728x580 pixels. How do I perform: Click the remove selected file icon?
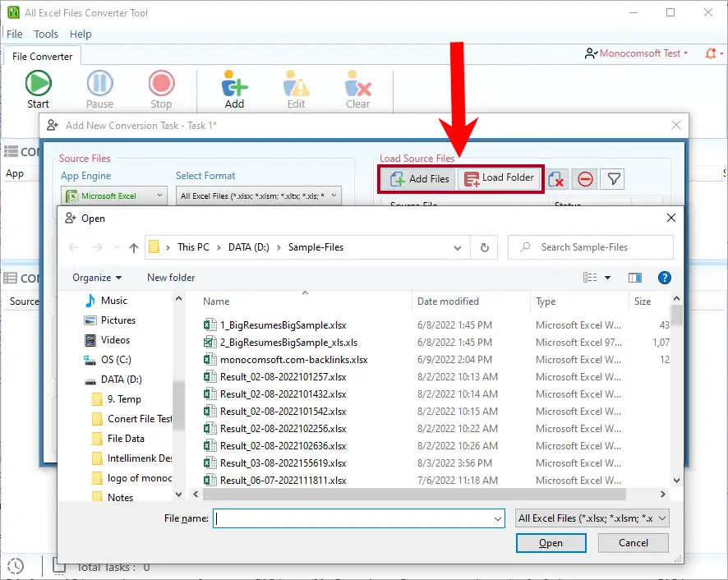(x=555, y=179)
